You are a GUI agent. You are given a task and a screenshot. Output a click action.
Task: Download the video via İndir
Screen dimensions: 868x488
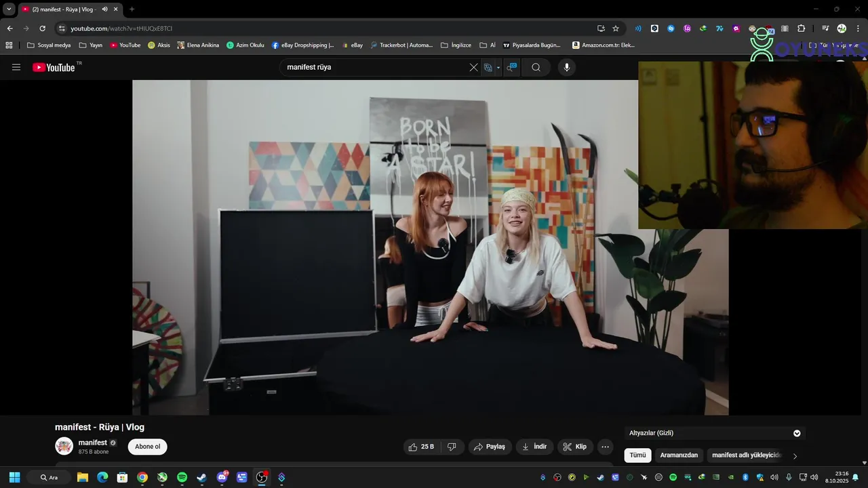click(534, 447)
